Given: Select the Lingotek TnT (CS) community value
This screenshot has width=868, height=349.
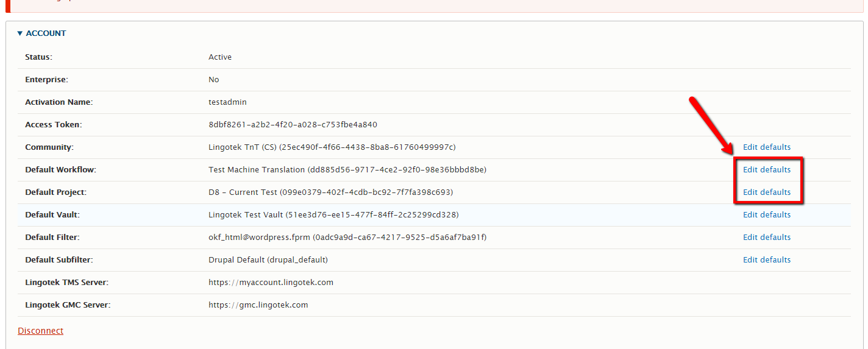Looking at the screenshot, I should pyautogui.click(x=332, y=147).
